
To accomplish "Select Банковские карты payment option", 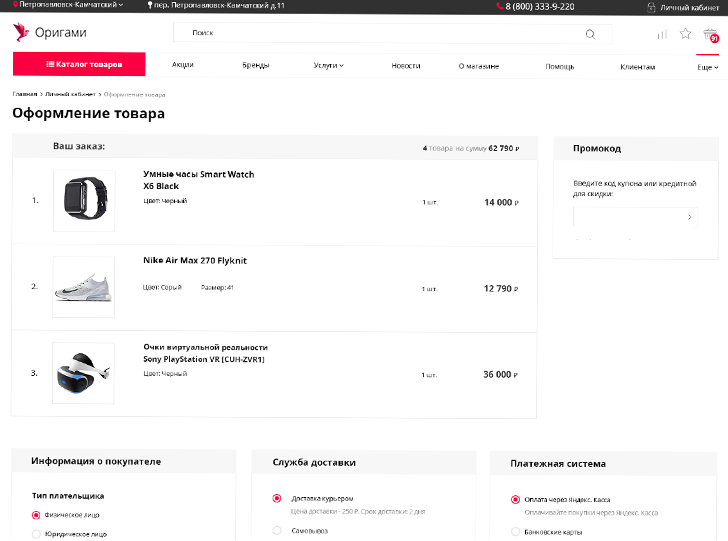I will pyautogui.click(x=515, y=531).
